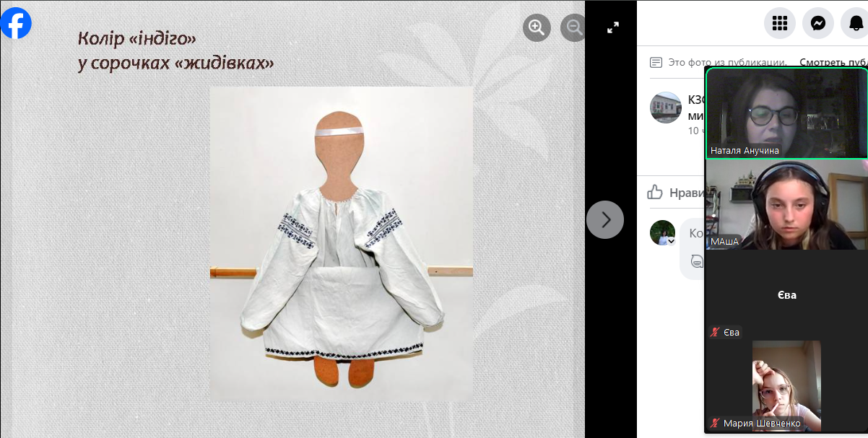Go to the next photo

point(605,219)
